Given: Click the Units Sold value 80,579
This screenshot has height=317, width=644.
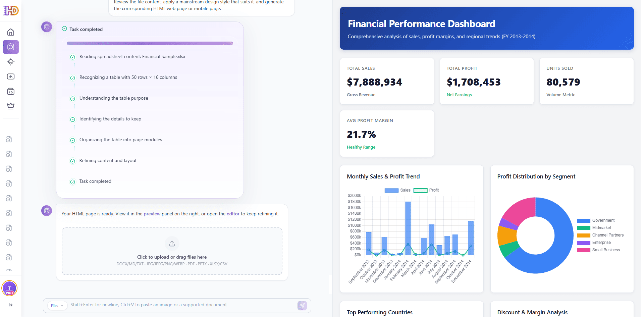Looking at the screenshot, I should (563, 82).
